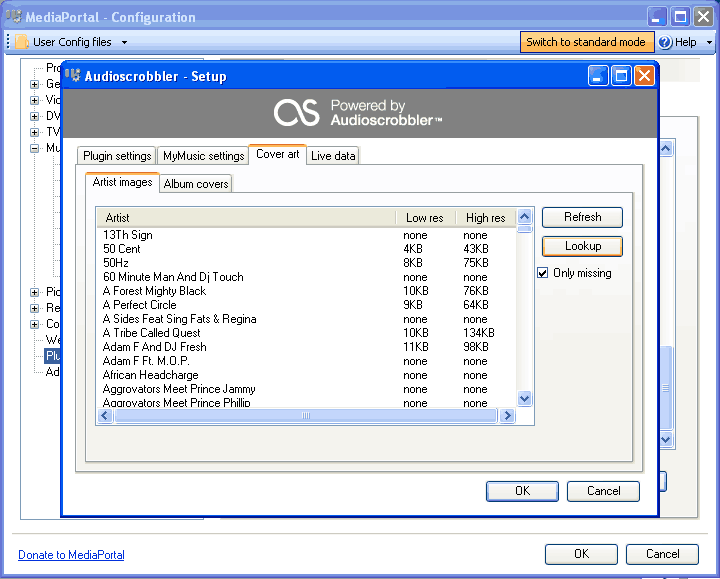720x579 pixels.
Task: Click artist list scroll right arrow
Action: (507, 416)
